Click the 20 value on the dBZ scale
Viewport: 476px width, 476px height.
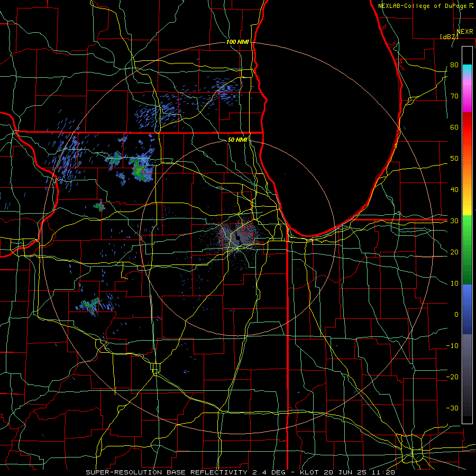[x=454, y=252]
